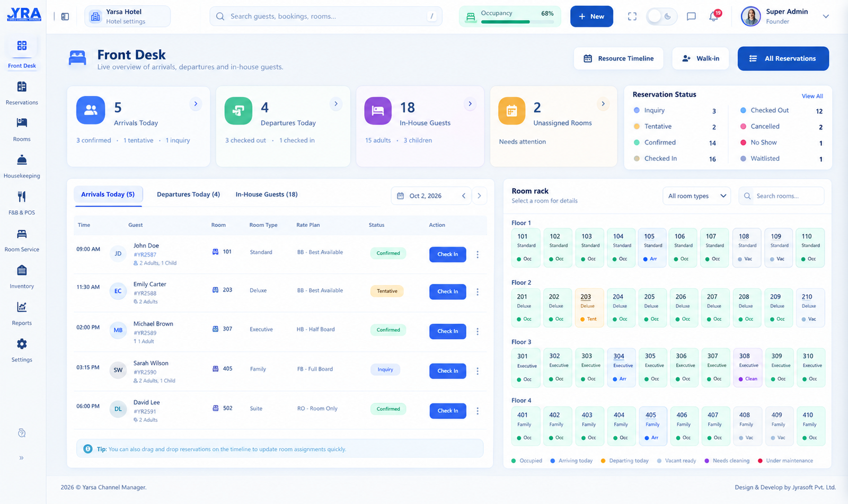Open All Reservations

pyautogui.click(x=783, y=58)
